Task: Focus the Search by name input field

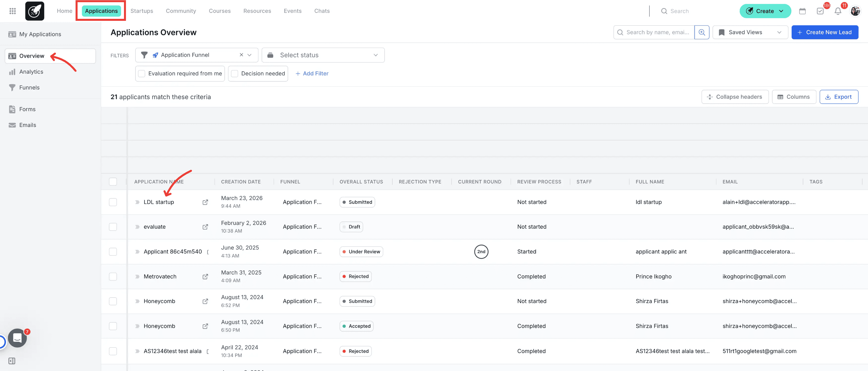Action: coord(657,32)
